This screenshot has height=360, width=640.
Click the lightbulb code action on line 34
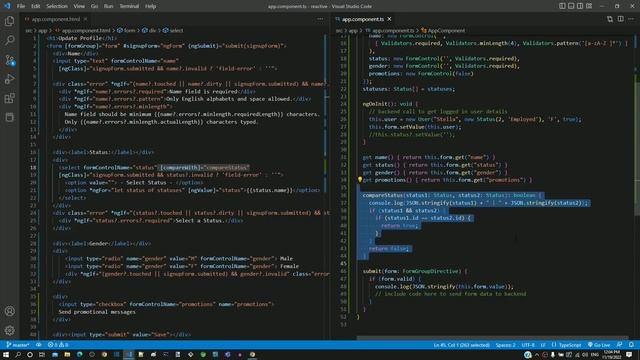(x=360, y=180)
